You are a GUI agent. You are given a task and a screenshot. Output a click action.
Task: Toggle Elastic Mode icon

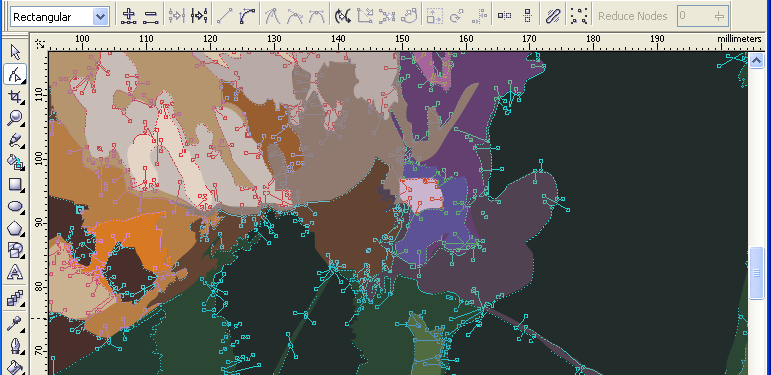pyautogui.click(x=553, y=16)
